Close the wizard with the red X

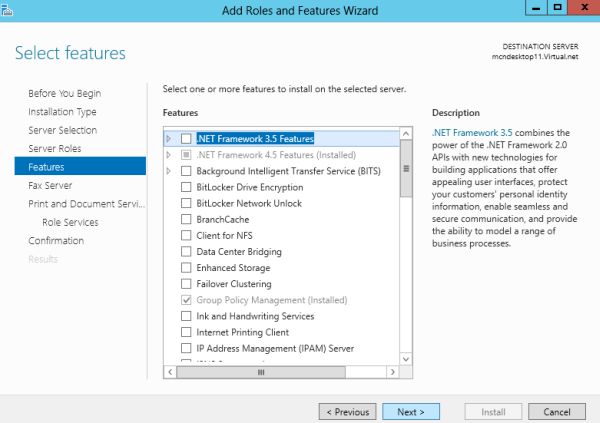click(583, 9)
